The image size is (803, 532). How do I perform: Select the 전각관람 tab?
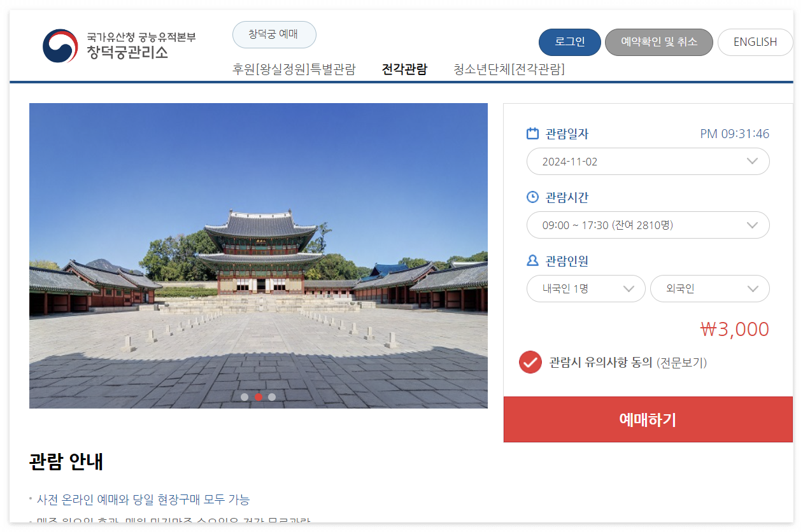404,69
